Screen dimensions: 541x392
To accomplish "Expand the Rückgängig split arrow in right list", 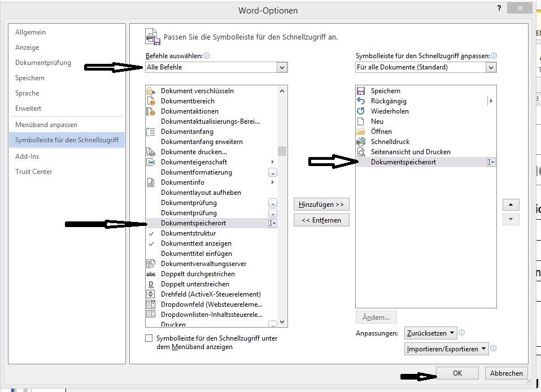I will 491,101.
